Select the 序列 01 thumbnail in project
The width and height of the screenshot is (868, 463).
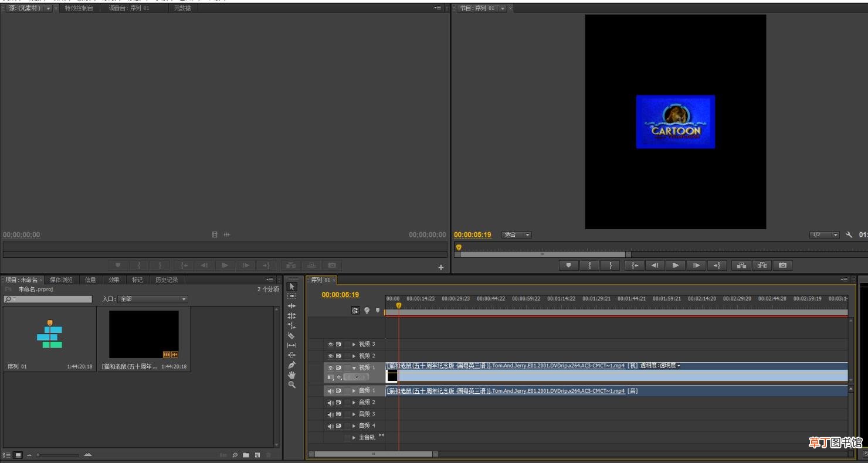click(50, 340)
